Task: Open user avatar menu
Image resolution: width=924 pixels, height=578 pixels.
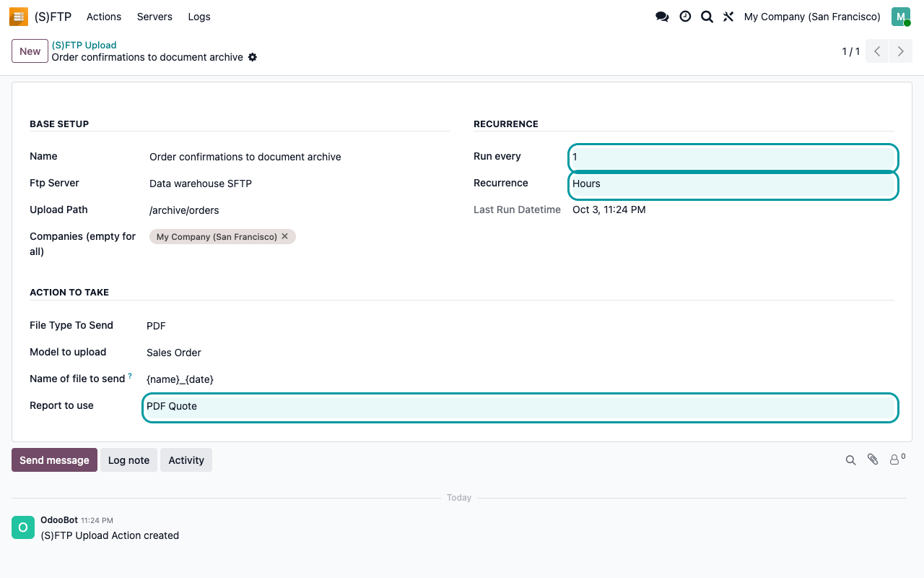Action: (901, 17)
